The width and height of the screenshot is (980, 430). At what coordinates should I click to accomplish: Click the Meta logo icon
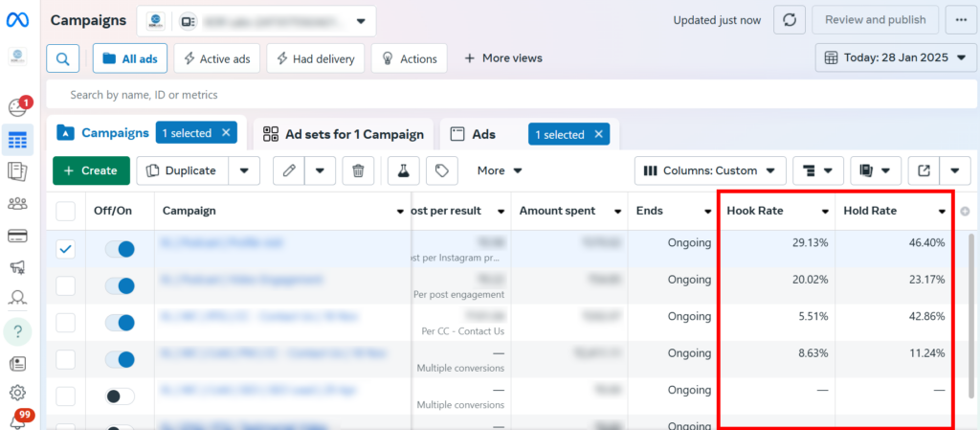click(17, 21)
